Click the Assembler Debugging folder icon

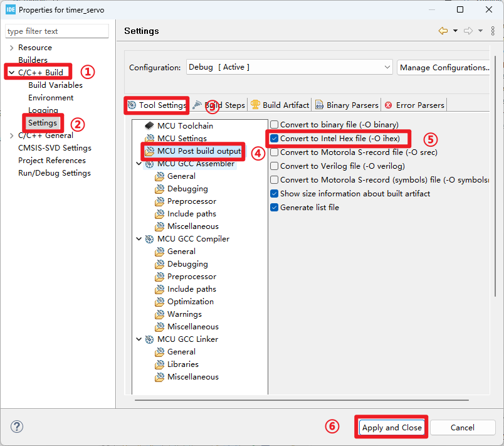coord(159,189)
